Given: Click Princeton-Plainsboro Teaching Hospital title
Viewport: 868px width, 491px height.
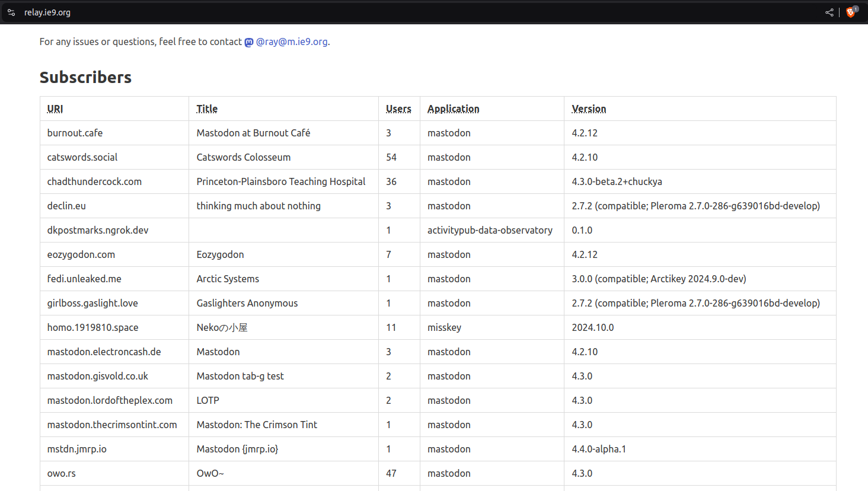Looking at the screenshot, I should [x=281, y=181].
